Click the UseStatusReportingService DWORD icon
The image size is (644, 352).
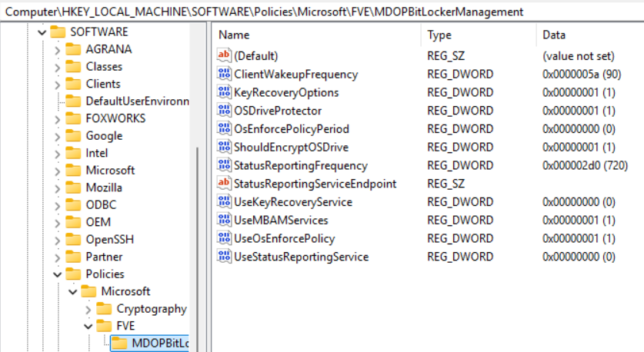pyautogui.click(x=224, y=257)
